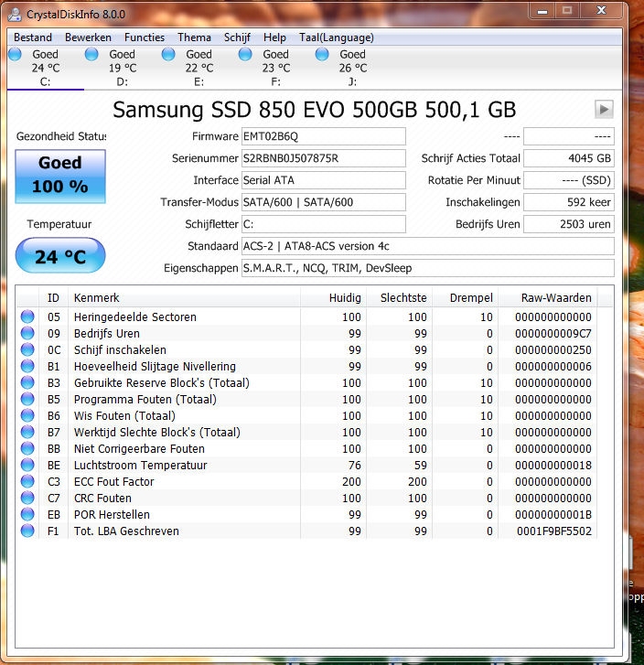Open the Thema menu

click(x=194, y=38)
